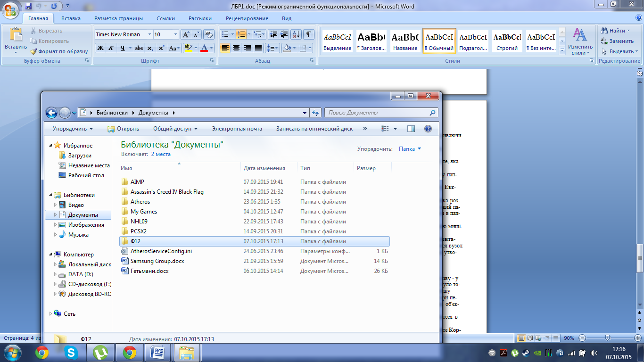This screenshot has height=362, width=644.
Task: Open the line spacing dropdown
Action: tap(272, 48)
